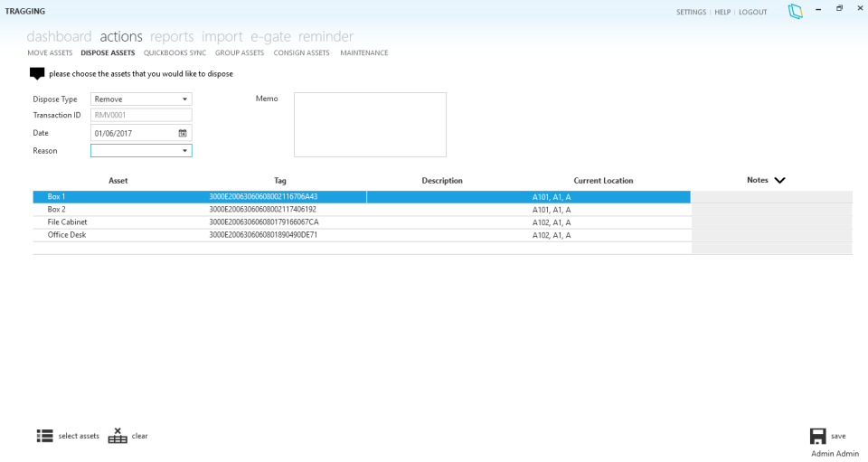Click the select assets list icon
The width and height of the screenshot is (868, 462).
point(45,436)
